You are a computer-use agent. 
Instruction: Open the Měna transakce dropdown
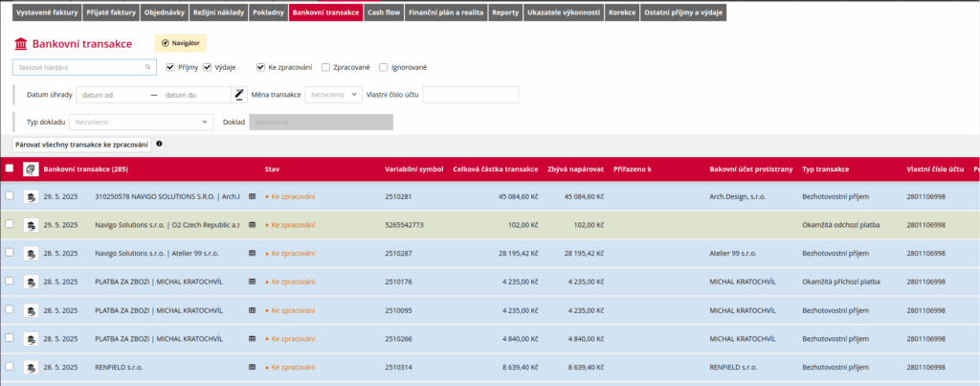pos(333,95)
